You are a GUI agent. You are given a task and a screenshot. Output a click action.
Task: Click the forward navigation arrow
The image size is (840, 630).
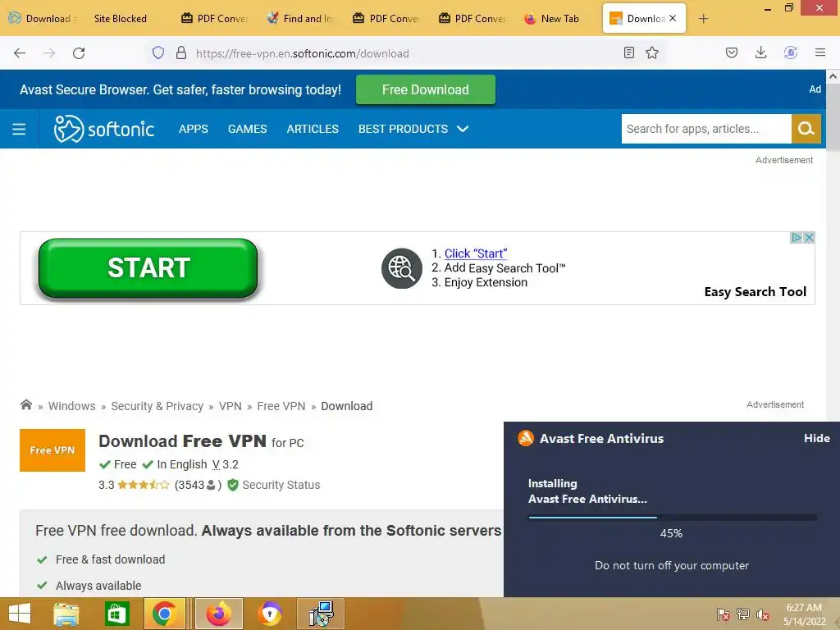(49, 53)
